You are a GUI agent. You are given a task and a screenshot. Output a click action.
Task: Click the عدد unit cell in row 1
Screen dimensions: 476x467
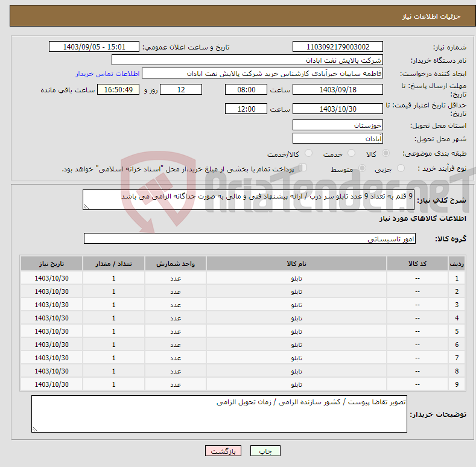pos(176,278)
